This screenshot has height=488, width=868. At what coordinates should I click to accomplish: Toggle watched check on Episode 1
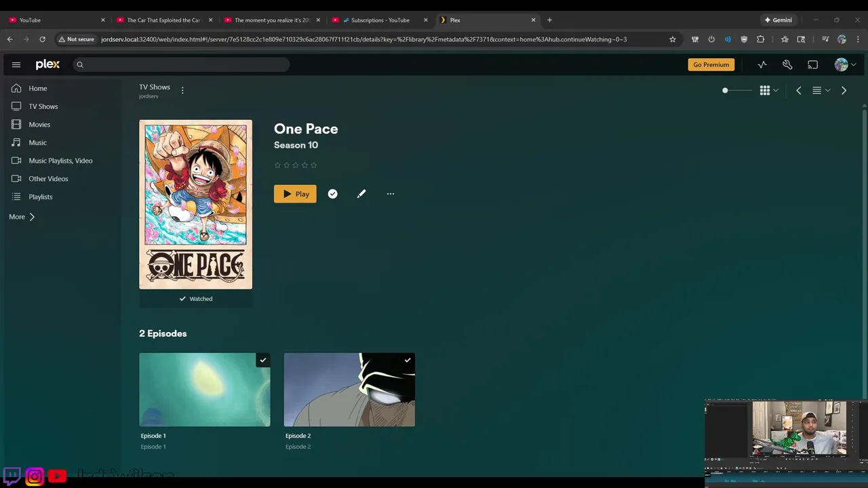[x=263, y=360]
